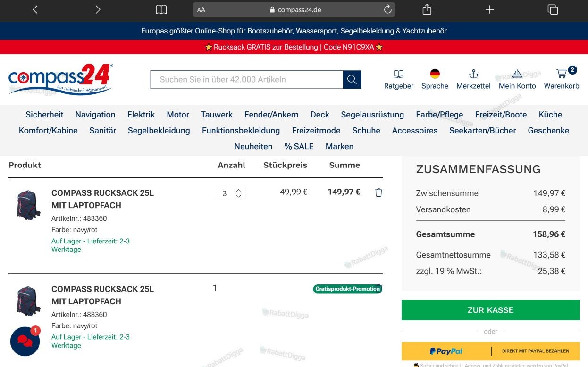Image resolution: width=588 pixels, height=367 pixels.
Task: Open the Ratgeber book icon
Action: [399, 74]
